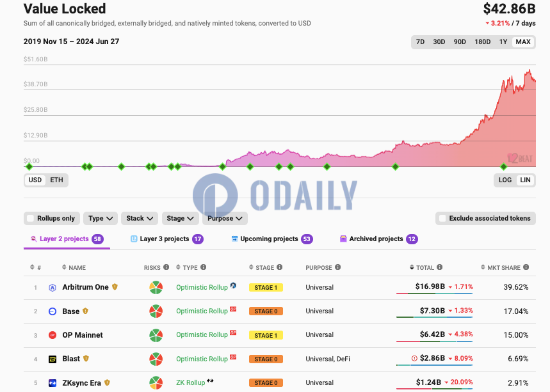This screenshot has height=392, width=550.
Task: Click the Arbitrum Orbit stack badge
Action: coord(233,285)
